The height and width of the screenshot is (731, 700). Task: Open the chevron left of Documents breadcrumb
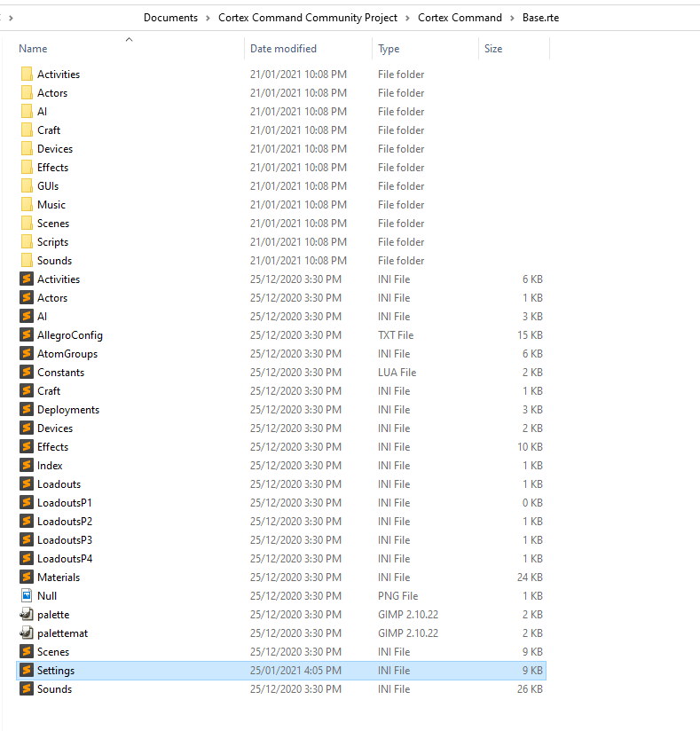coord(11,18)
